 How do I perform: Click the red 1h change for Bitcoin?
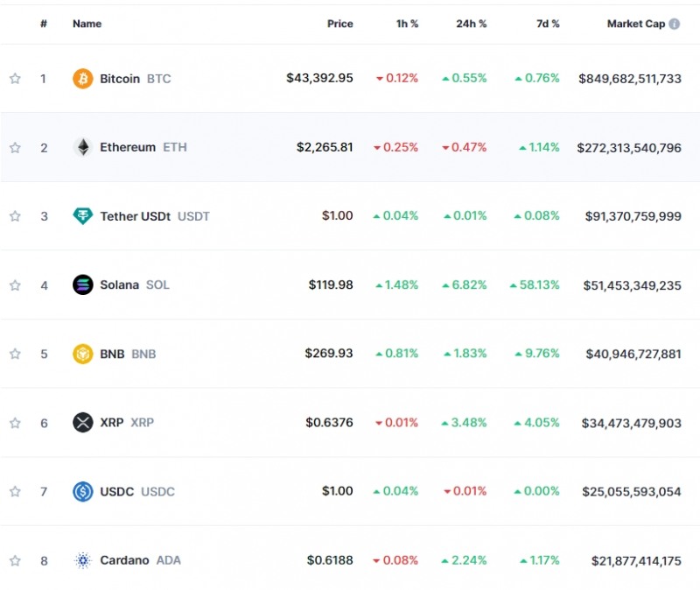tap(402, 78)
